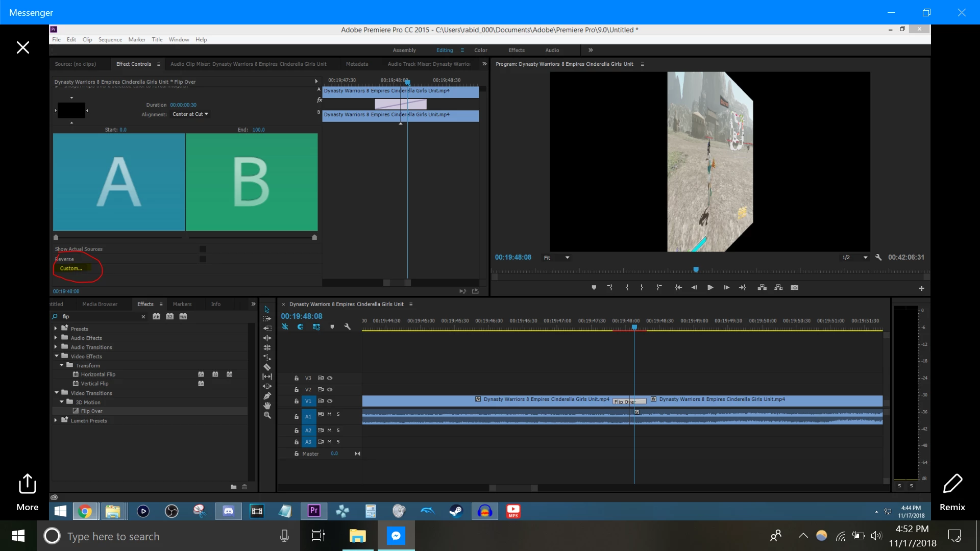Image resolution: width=980 pixels, height=551 pixels.
Task: Select the Pen tool
Action: tap(267, 396)
